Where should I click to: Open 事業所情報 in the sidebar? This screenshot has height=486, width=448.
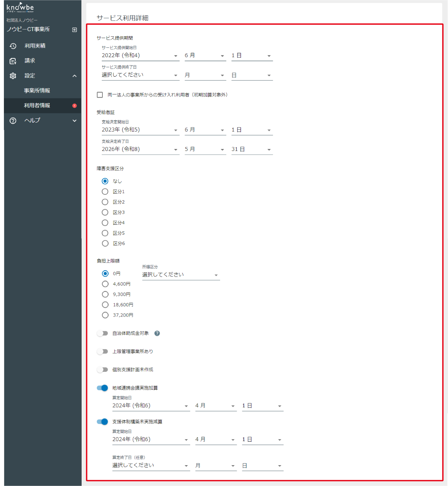[37, 91]
